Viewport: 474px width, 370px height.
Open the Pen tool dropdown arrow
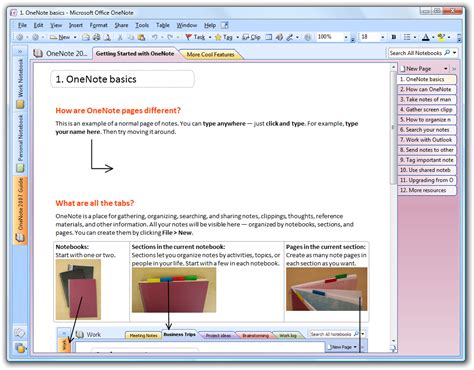(297, 37)
